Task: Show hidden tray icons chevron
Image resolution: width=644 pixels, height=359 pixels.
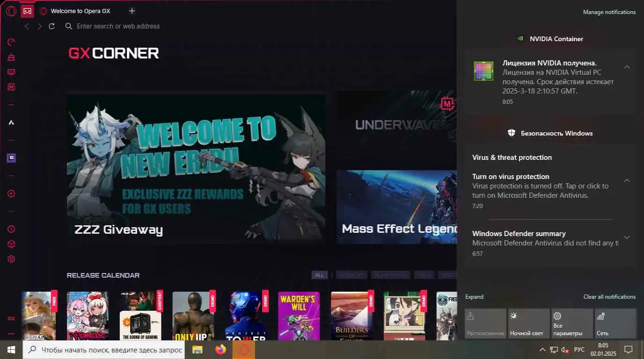Action: 542,350
